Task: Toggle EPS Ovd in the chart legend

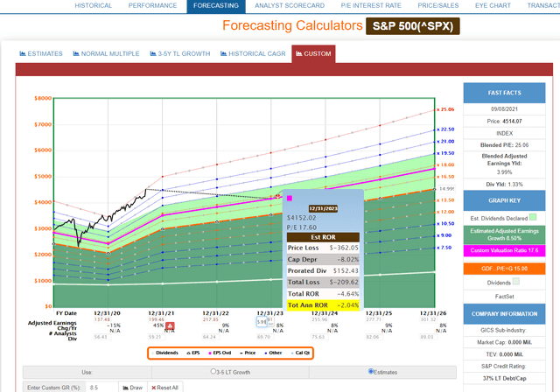Action: [x=220, y=353]
